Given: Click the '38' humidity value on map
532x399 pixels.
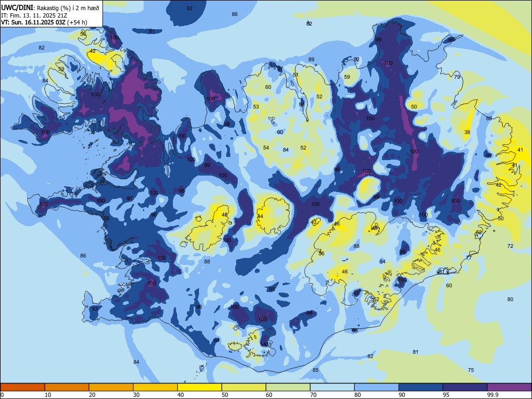Looking at the screenshot, I should point(467,132).
